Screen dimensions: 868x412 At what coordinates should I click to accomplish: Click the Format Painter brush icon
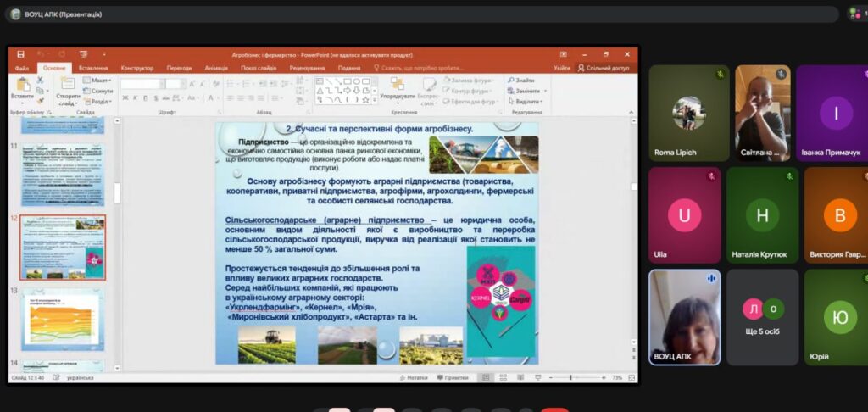(x=40, y=101)
